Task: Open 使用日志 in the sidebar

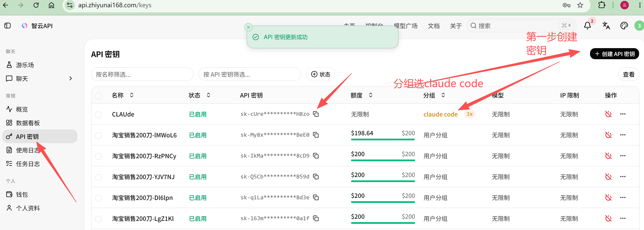Action: point(40,150)
